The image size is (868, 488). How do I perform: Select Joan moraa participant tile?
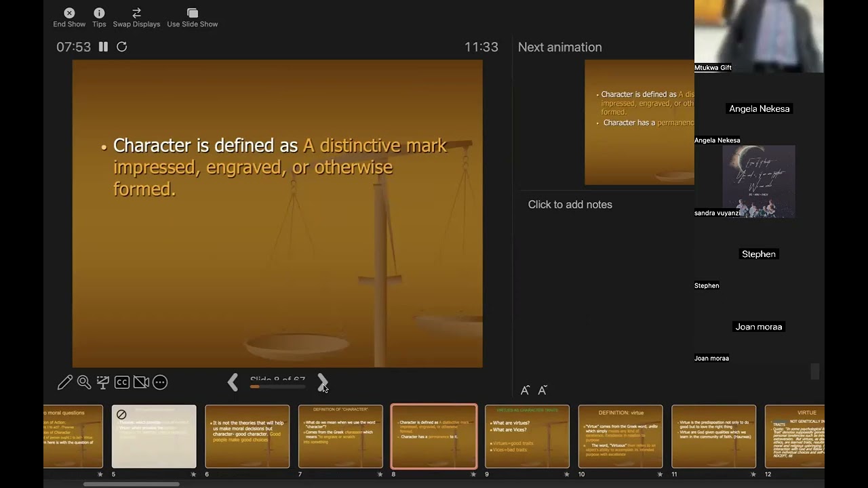pos(759,327)
